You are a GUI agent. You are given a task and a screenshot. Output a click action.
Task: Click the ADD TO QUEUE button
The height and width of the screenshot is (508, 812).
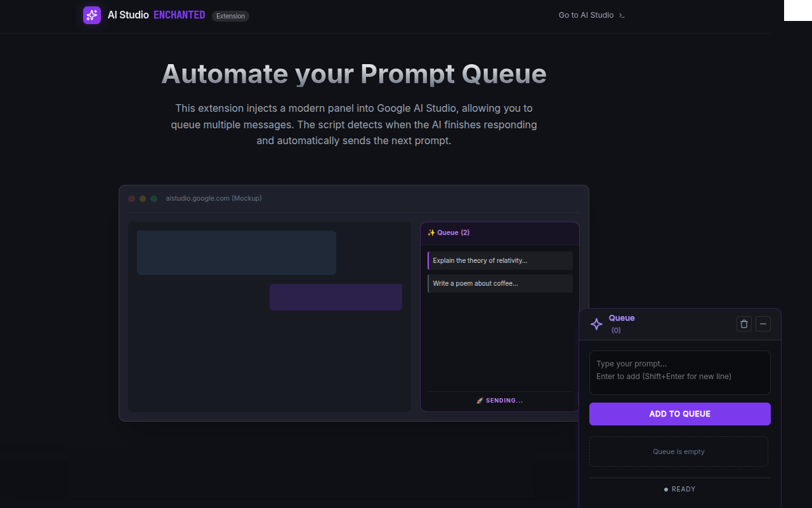pyautogui.click(x=680, y=414)
